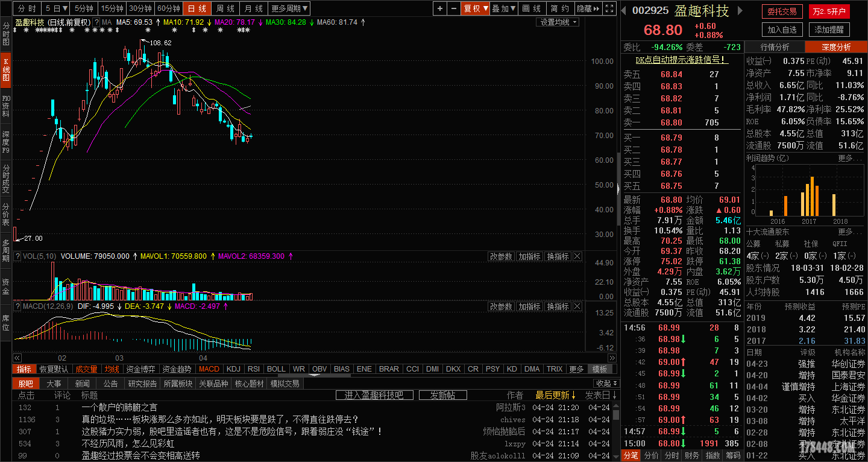Image resolution: width=868 pixels, height=462 pixels.
Task: Collapse the forum panel with 收起
Action: pyautogui.click(x=606, y=384)
